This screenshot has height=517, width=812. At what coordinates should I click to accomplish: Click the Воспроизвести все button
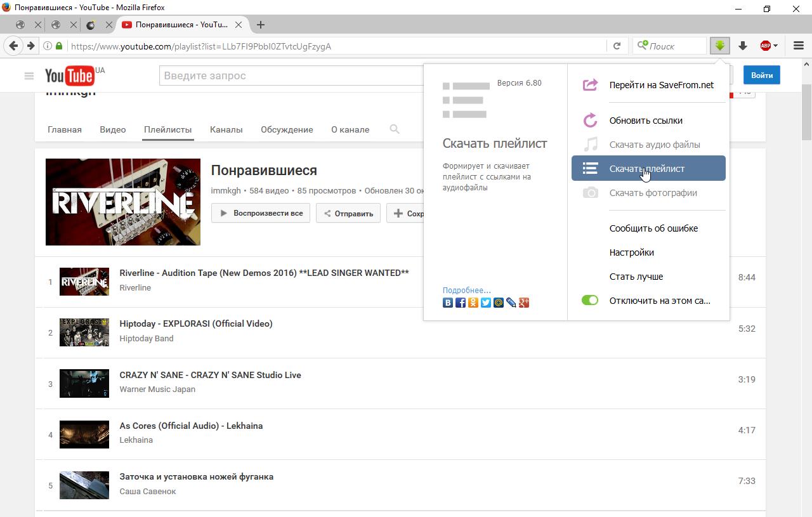point(261,213)
